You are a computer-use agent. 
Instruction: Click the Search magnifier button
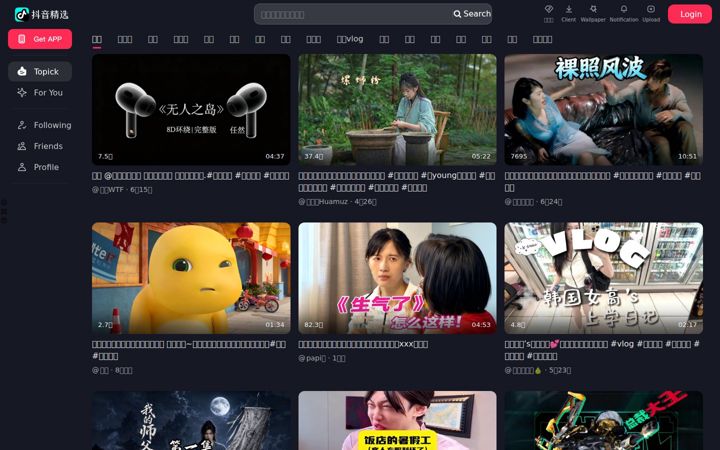coord(472,14)
